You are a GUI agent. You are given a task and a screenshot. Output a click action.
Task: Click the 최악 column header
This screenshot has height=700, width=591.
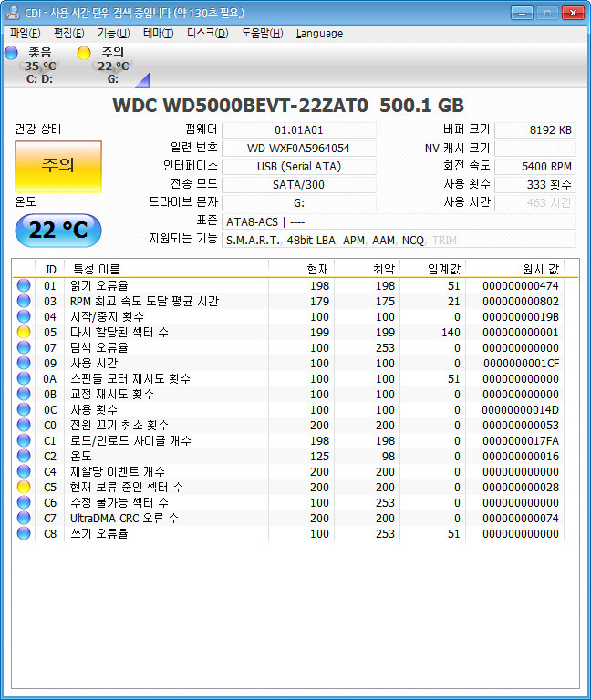(368, 269)
